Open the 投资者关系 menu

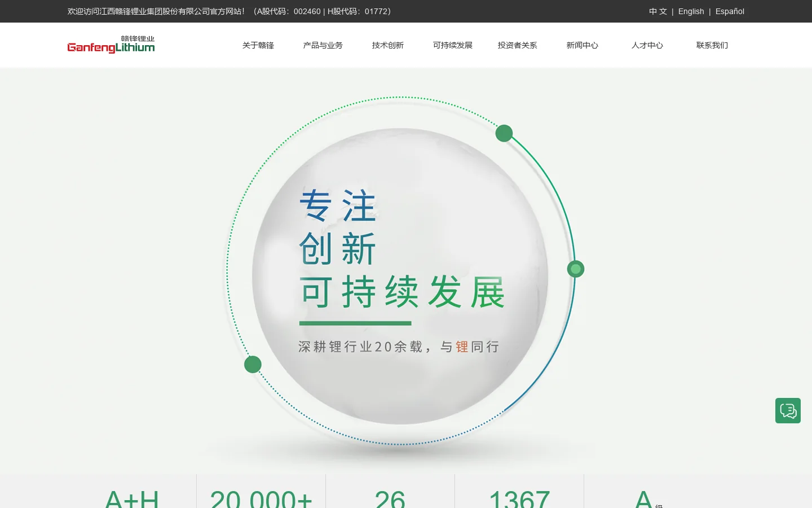(x=518, y=45)
